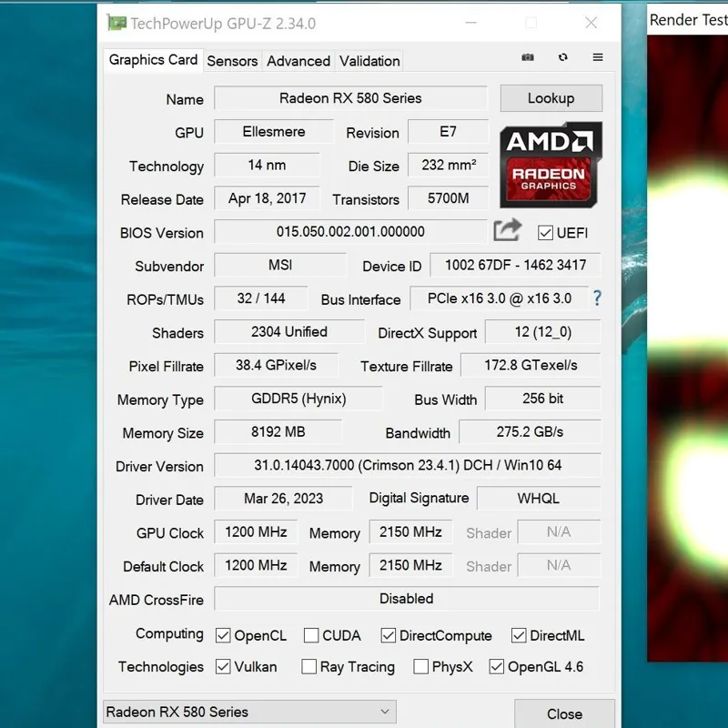Screen dimensions: 728x728
Task: Open the hamburger menu icon
Action: [598, 57]
